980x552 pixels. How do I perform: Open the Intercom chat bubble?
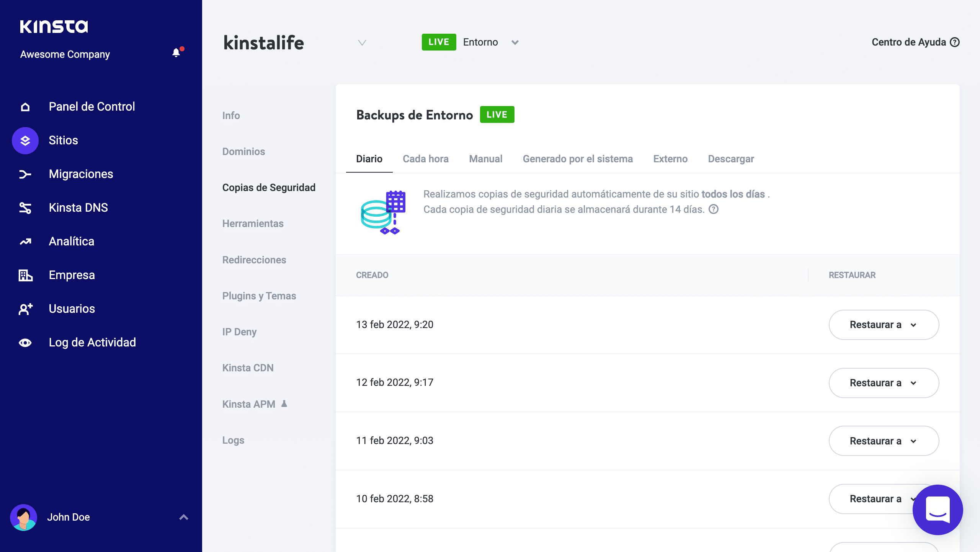(x=938, y=510)
